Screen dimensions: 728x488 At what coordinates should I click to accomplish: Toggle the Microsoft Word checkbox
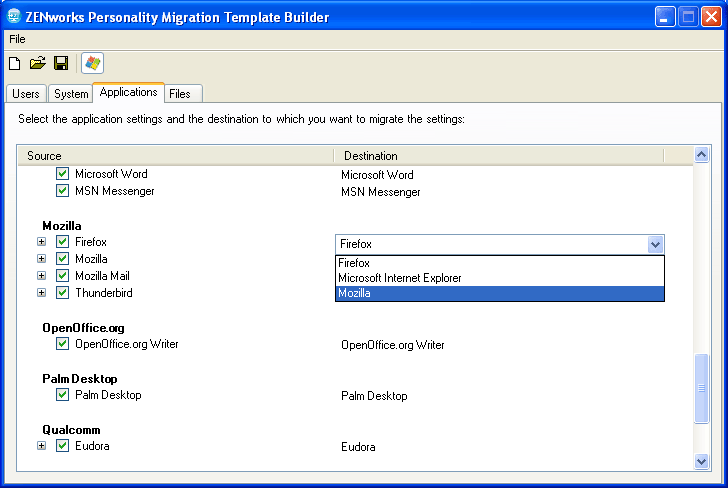pos(62,174)
